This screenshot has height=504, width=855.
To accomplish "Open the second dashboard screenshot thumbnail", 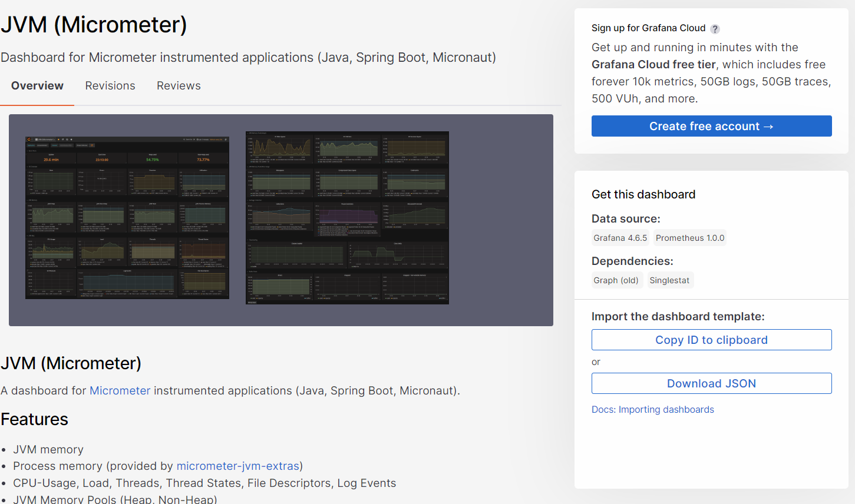I will [347, 218].
